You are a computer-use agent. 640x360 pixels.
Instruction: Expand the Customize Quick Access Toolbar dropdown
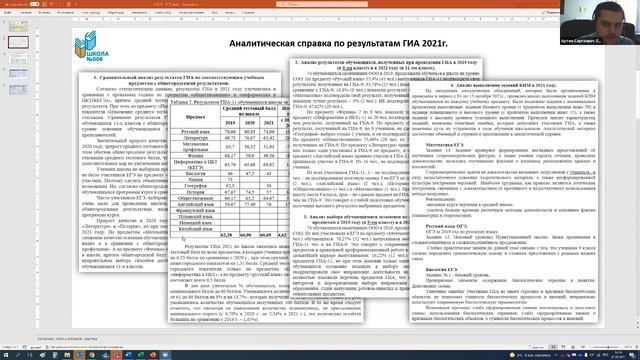(76, 4)
